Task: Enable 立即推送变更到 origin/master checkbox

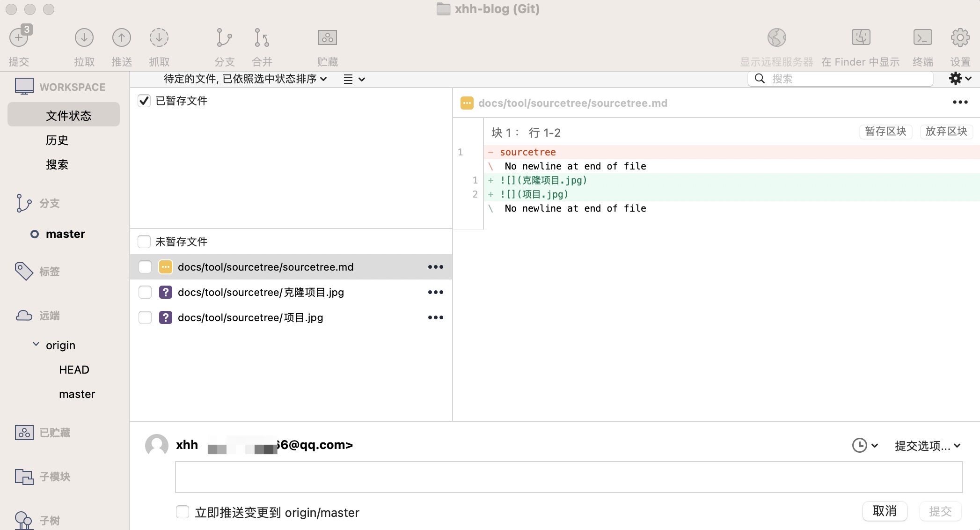Action: tap(183, 512)
